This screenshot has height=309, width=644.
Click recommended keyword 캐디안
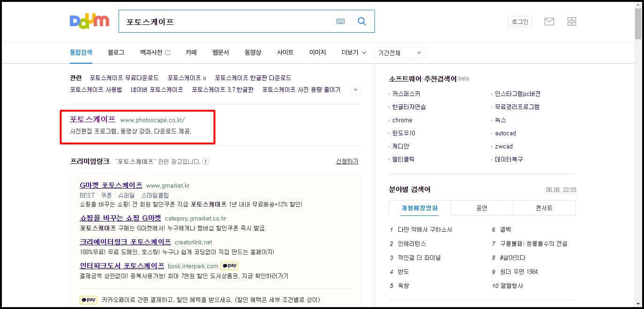(x=401, y=146)
